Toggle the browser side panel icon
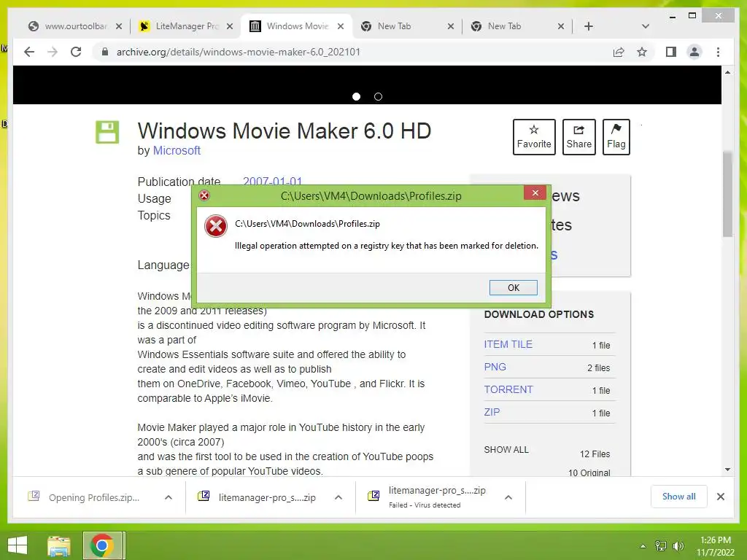Viewport: 747px width, 560px height. (671, 52)
